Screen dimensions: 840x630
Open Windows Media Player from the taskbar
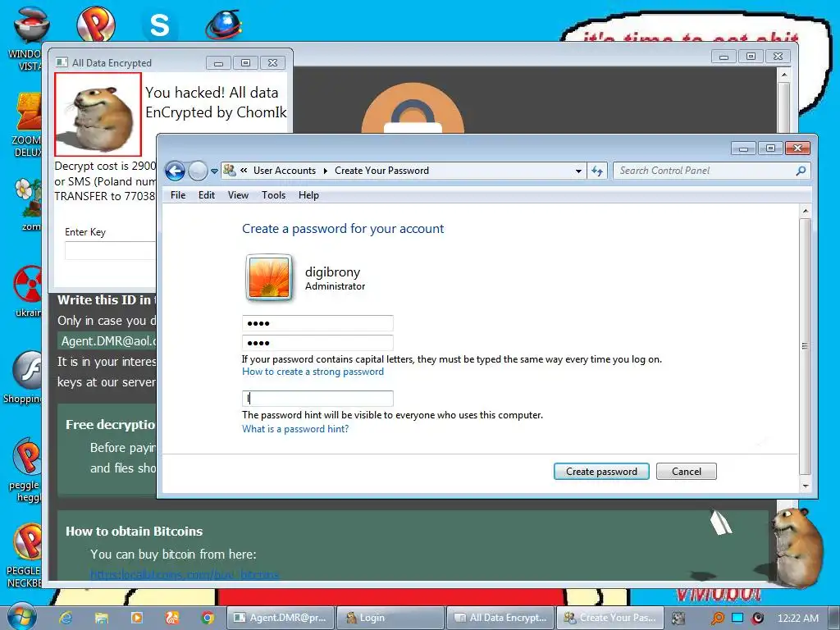pyautogui.click(x=137, y=618)
